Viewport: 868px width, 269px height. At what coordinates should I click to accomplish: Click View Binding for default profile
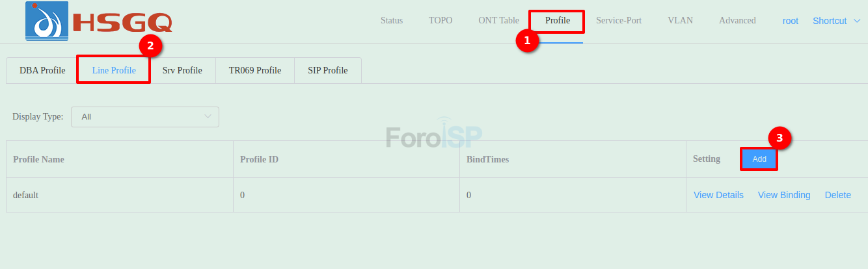[x=784, y=195]
